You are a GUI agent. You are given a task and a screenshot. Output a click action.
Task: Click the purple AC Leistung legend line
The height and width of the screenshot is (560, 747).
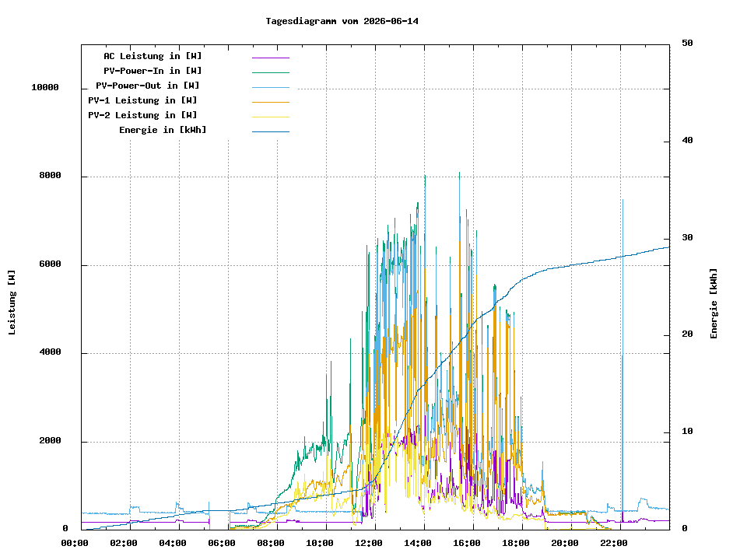271,58
